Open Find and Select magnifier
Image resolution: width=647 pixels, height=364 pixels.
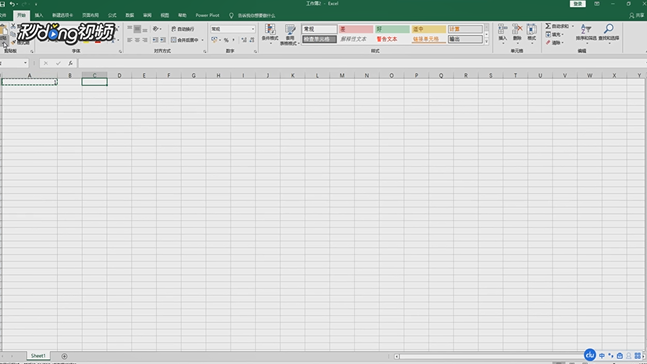tap(609, 33)
